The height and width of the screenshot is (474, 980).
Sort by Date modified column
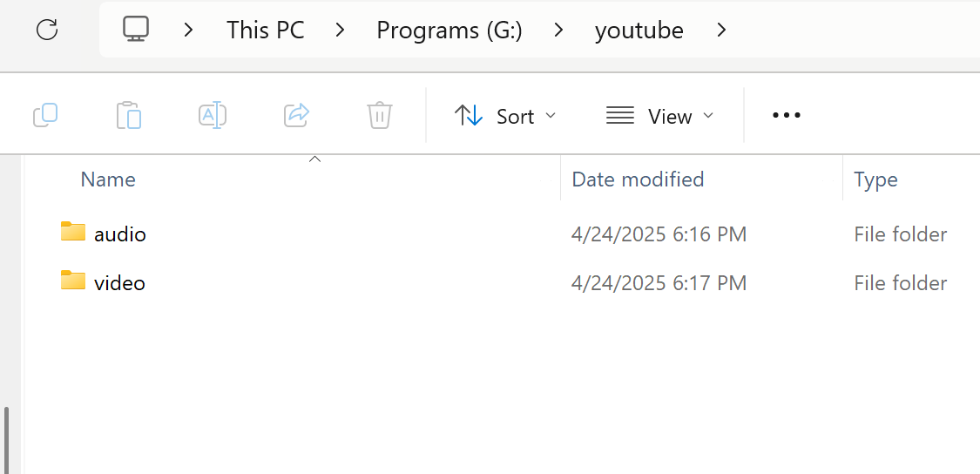tap(638, 179)
